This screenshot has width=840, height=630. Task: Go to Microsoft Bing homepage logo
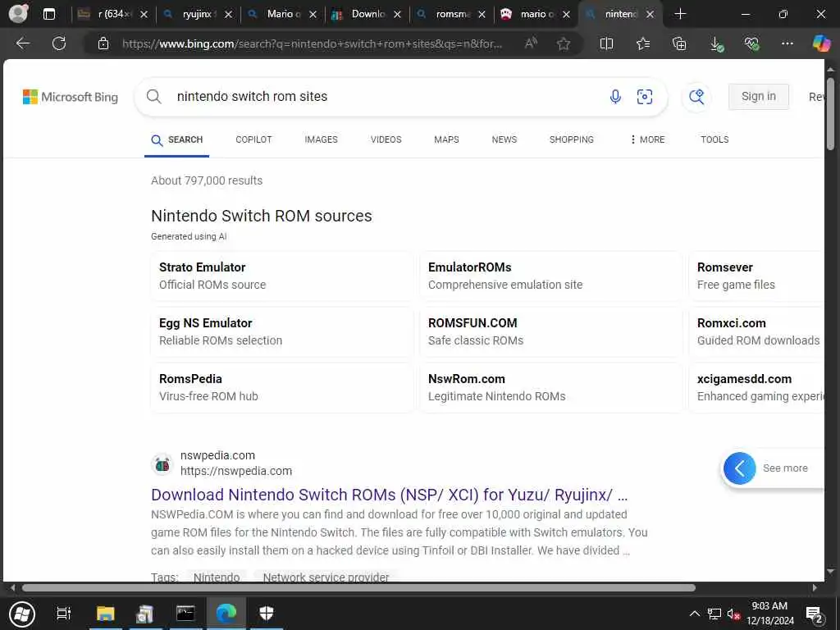(x=71, y=97)
